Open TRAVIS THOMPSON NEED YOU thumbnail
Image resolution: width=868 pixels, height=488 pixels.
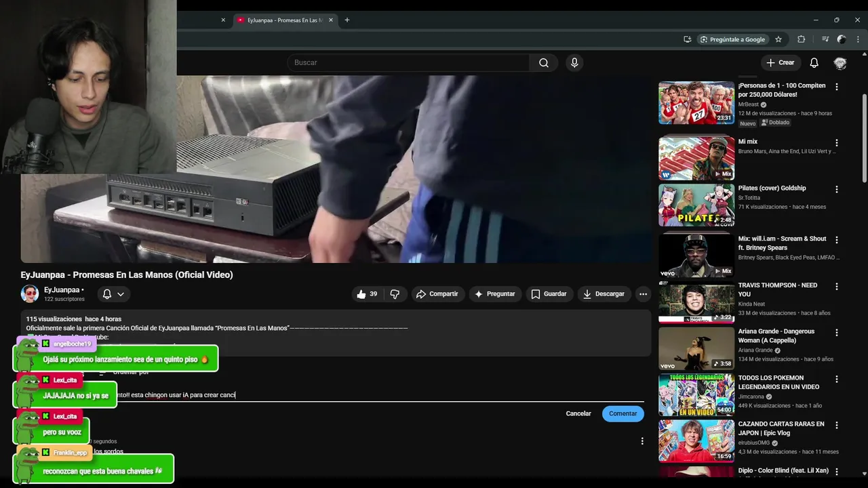(696, 302)
